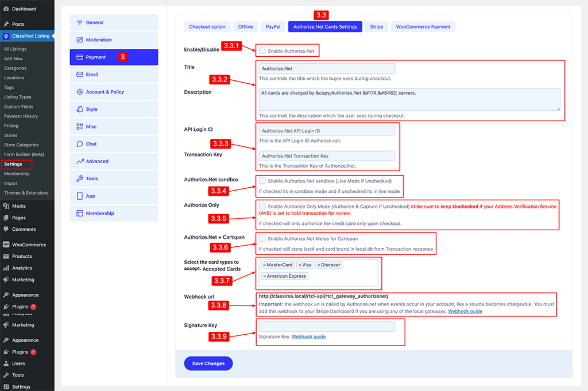Toggle Enable Authorize.Net sandbox checkbox
The height and width of the screenshot is (391, 588).
click(262, 181)
